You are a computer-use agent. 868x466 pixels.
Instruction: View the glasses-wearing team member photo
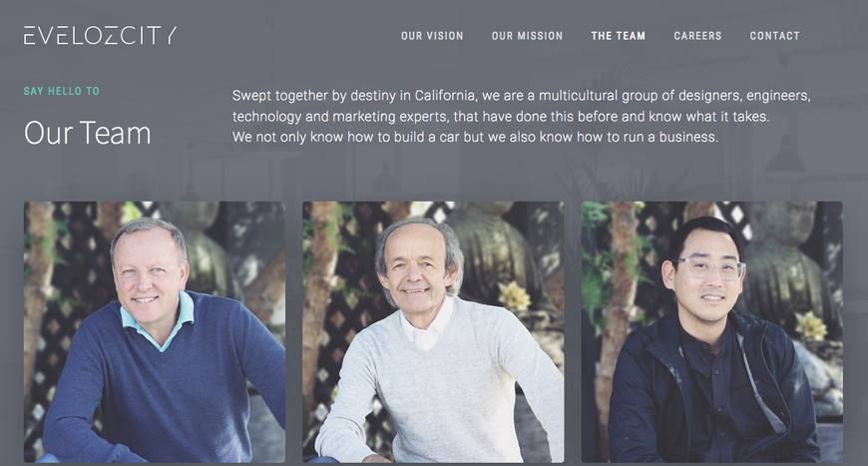pos(712,332)
